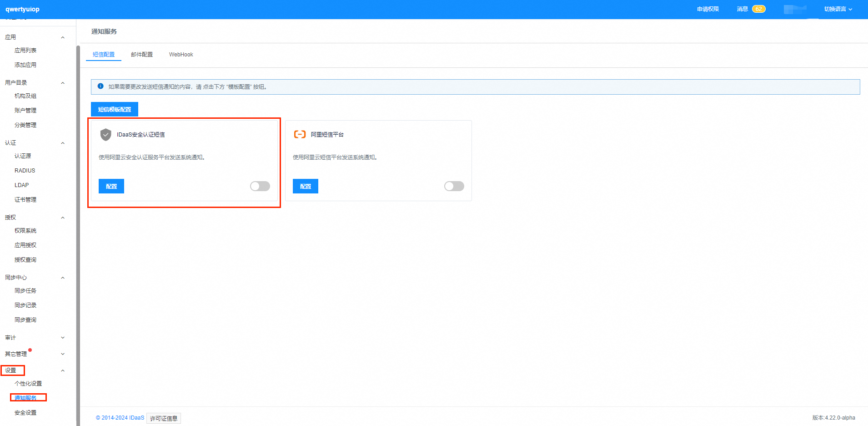Switch to the 邮件配置 tab
868x426 pixels.
[x=142, y=55]
